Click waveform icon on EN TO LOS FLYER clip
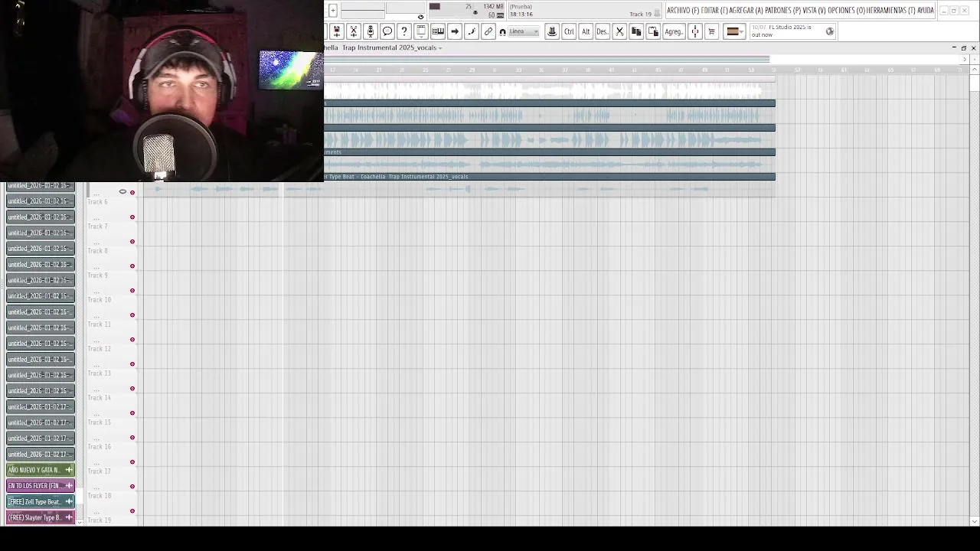 69,486
